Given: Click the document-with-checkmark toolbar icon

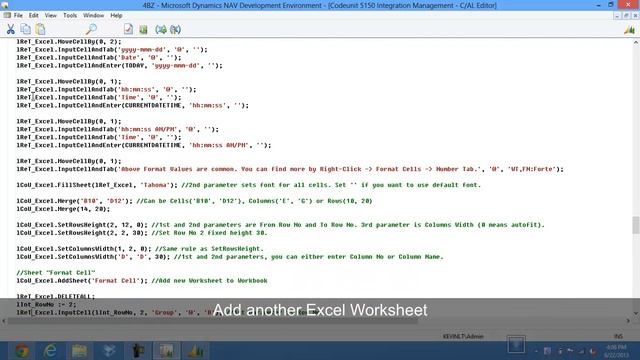Looking at the screenshot, I should [x=128, y=29].
